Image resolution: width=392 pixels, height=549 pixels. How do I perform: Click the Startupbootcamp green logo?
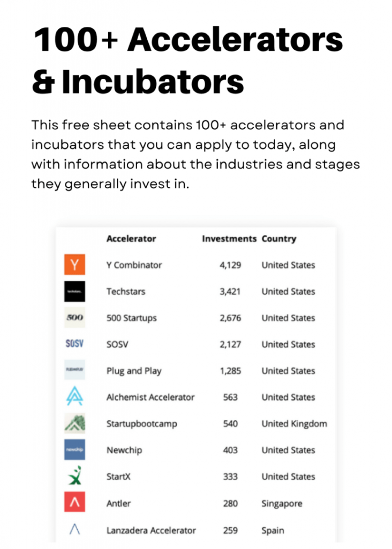pos(74,423)
